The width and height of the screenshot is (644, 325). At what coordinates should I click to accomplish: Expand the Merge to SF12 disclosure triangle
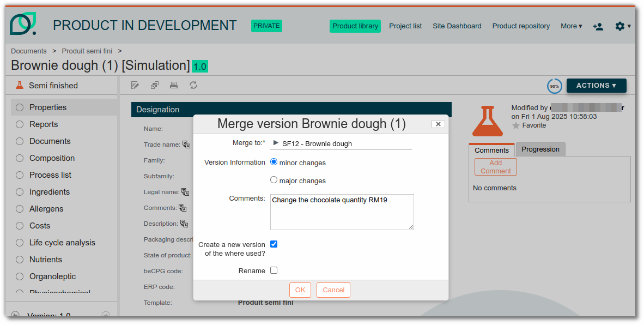click(x=277, y=143)
